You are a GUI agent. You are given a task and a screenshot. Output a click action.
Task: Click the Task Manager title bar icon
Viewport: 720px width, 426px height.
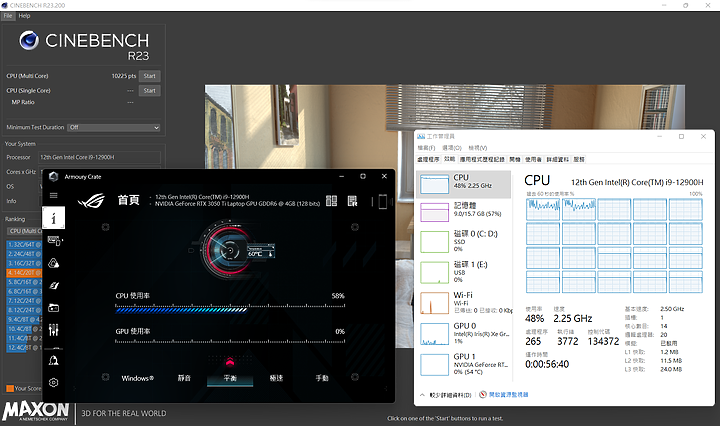(x=421, y=136)
